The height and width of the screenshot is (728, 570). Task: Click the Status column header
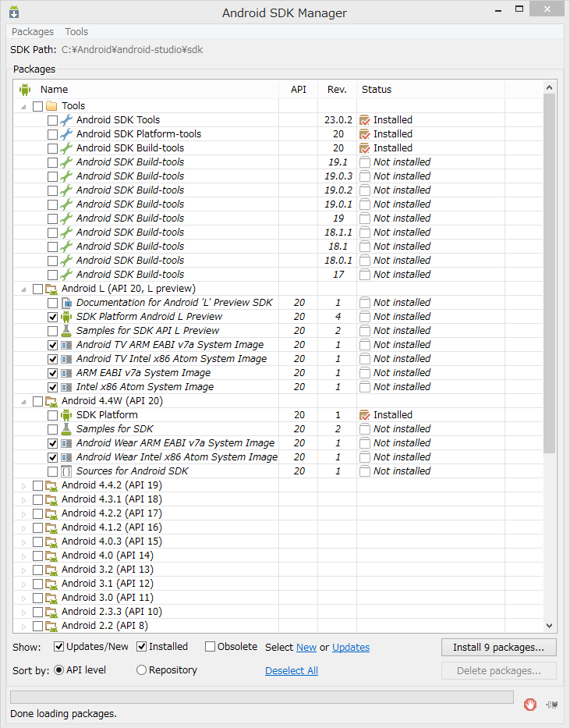pos(430,90)
